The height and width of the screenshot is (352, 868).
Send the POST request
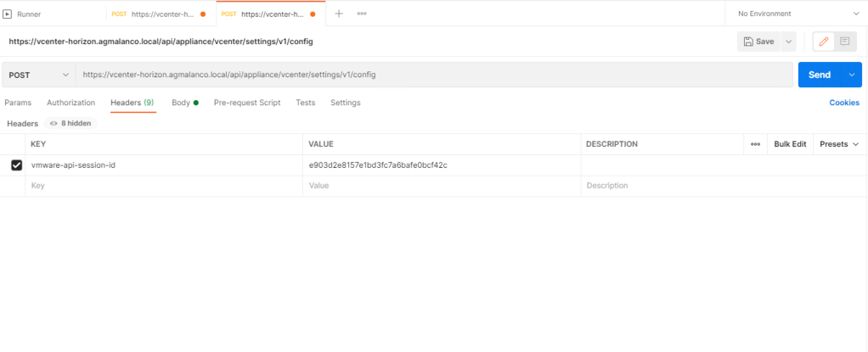tap(819, 75)
